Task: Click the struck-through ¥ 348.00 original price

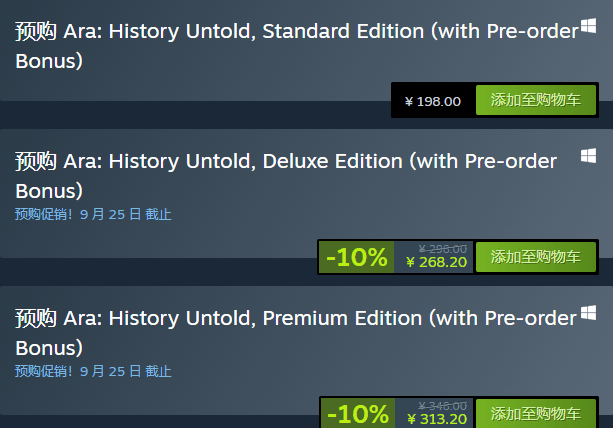Action: click(442, 405)
